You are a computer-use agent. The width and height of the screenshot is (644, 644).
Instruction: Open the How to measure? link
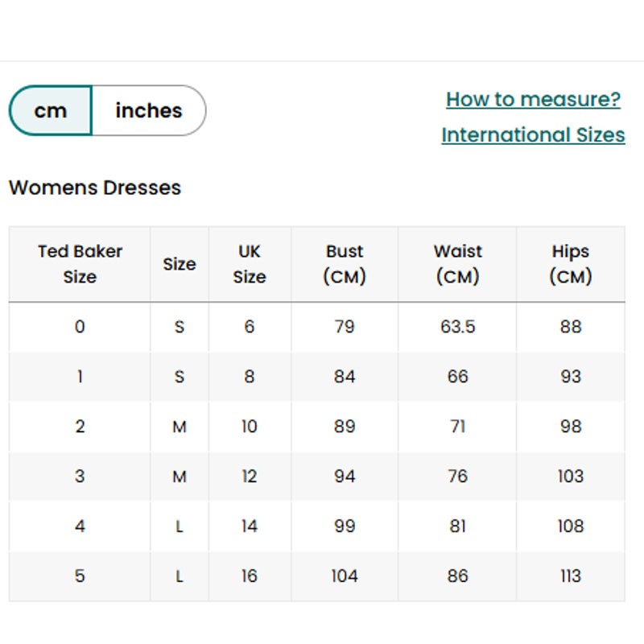pos(533,99)
